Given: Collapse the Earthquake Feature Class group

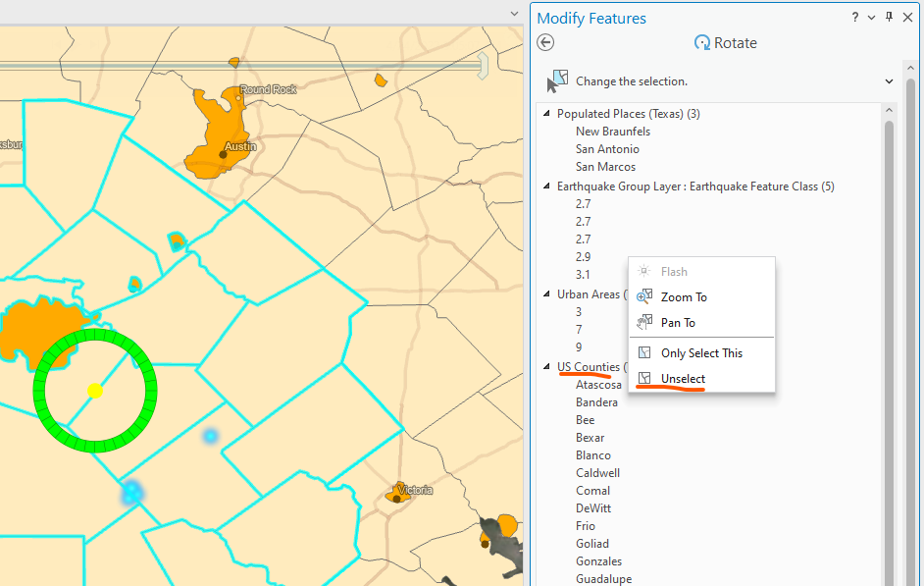Looking at the screenshot, I should click(x=547, y=186).
